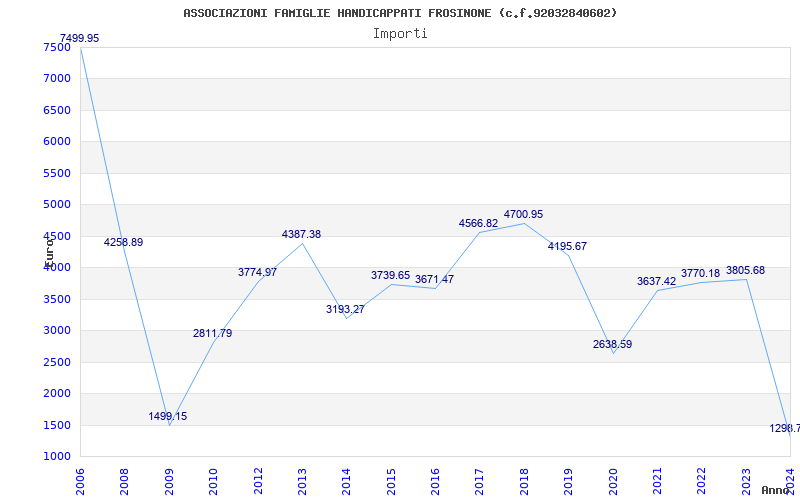
Task: Click the y-axis value 1500
Action: (57, 425)
